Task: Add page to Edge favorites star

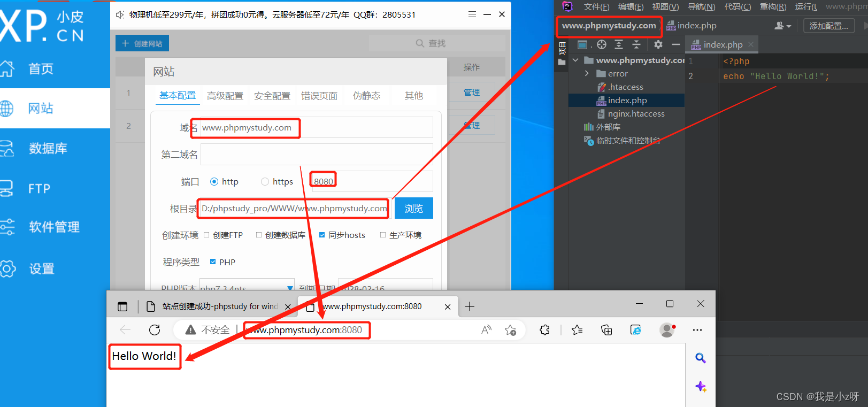Action: [x=511, y=330]
